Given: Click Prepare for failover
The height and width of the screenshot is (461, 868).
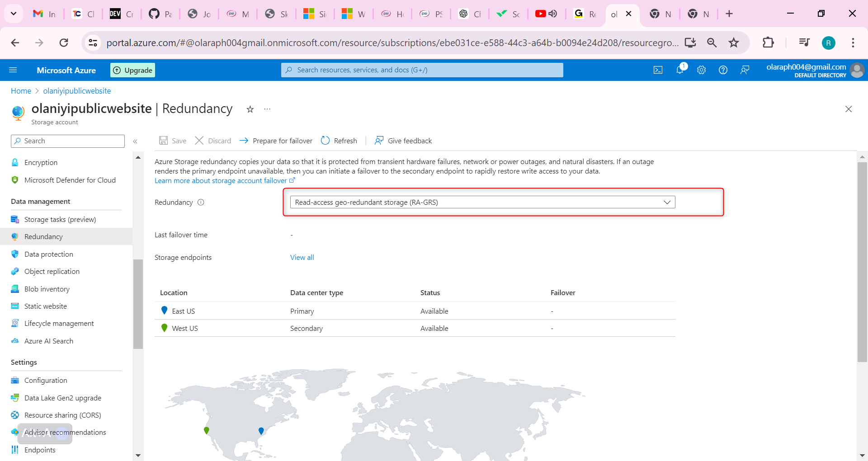Looking at the screenshot, I should click(x=276, y=141).
